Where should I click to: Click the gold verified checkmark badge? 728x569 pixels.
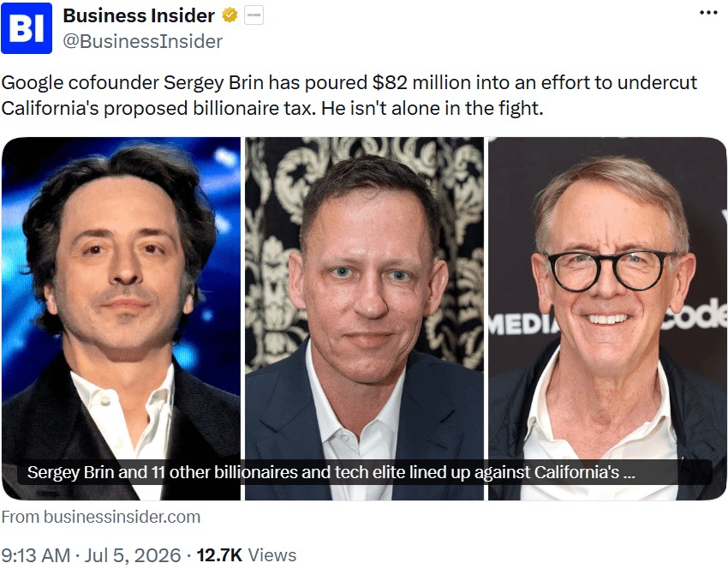(230, 15)
